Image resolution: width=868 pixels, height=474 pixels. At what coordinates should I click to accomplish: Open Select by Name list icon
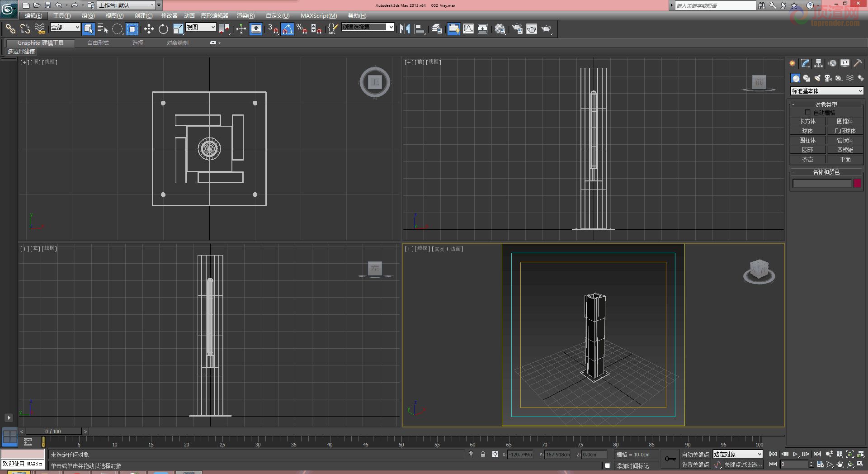(103, 29)
